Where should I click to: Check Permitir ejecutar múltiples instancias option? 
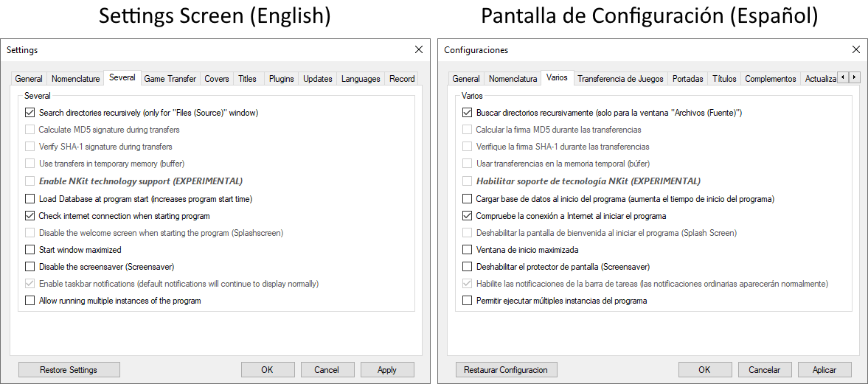pos(468,301)
